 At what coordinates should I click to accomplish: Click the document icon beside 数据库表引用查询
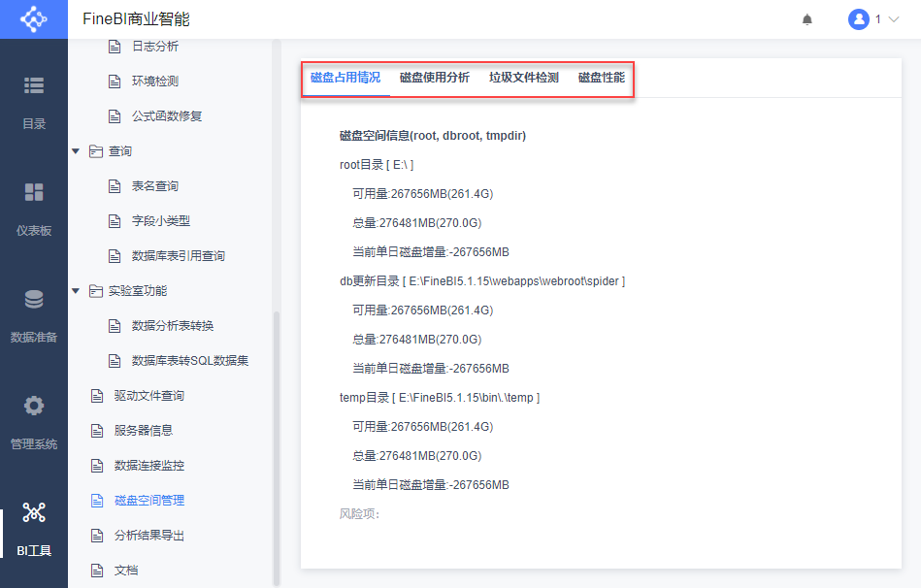tap(115, 256)
